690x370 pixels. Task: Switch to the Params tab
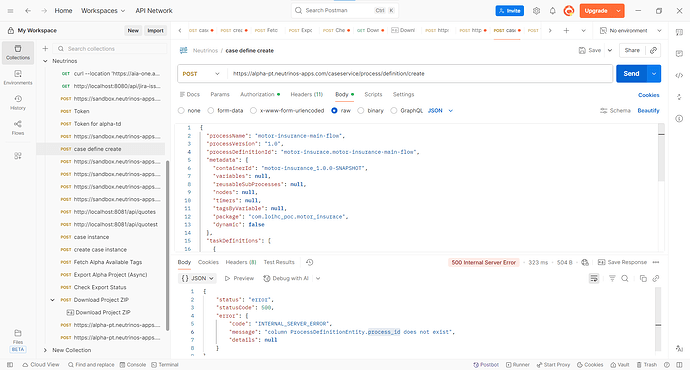click(x=220, y=95)
